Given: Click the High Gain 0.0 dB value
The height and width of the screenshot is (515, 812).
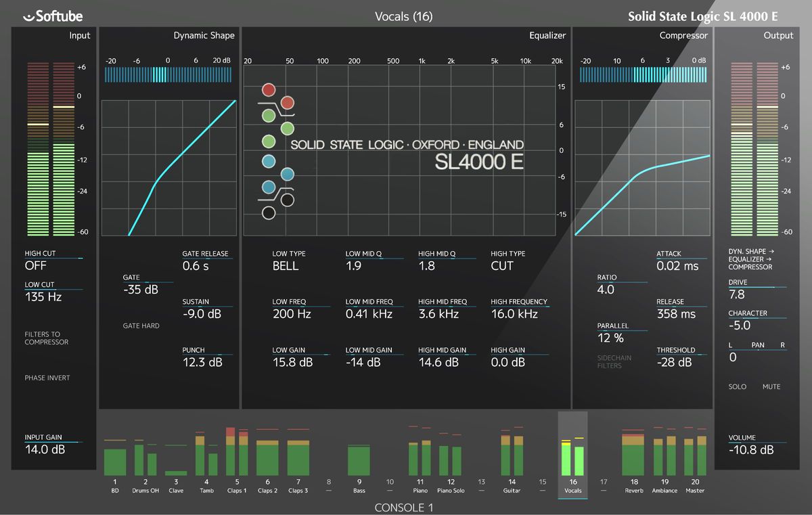Looking at the screenshot, I should click(x=509, y=362).
